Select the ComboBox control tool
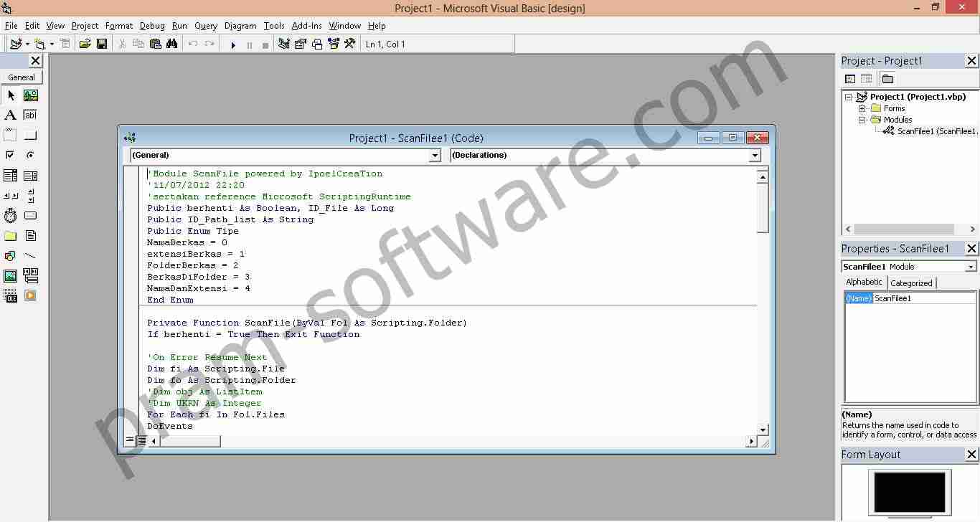The height and width of the screenshot is (522, 980). tap(11, 176)
